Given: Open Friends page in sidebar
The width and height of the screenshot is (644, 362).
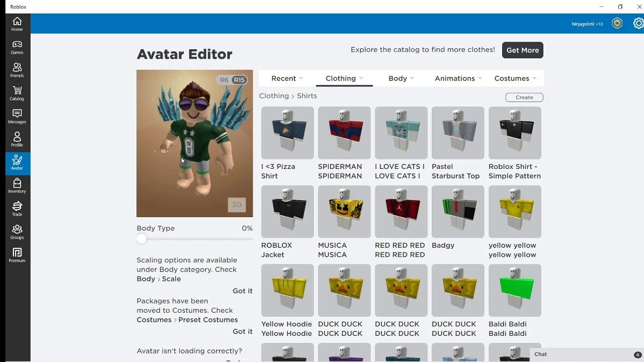Looking at the screenshot, I should [x=17, y=70].
